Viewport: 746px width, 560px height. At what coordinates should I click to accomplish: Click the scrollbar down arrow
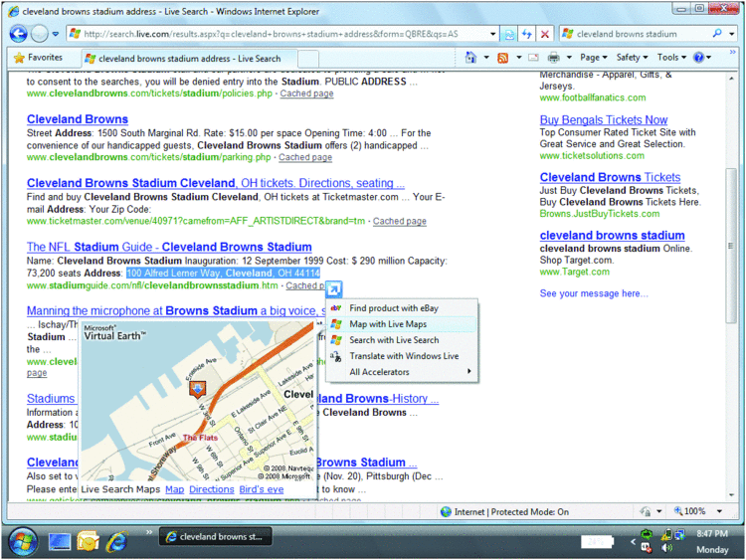(x=731, y=495)
